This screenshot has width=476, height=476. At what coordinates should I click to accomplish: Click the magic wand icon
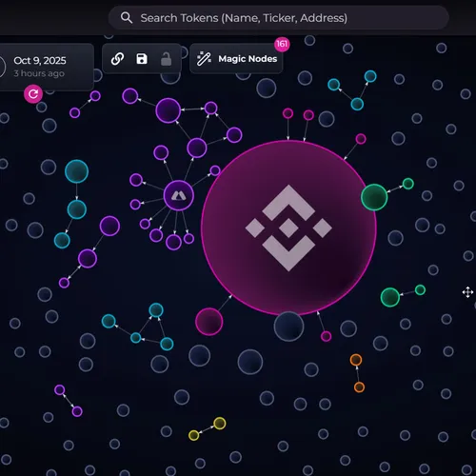(x=204, y=59)
